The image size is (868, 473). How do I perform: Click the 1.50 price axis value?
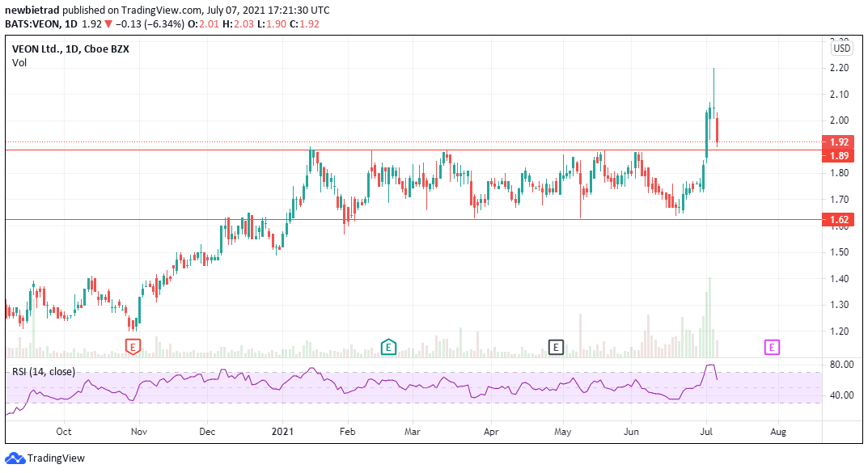(x=839, y=251)
